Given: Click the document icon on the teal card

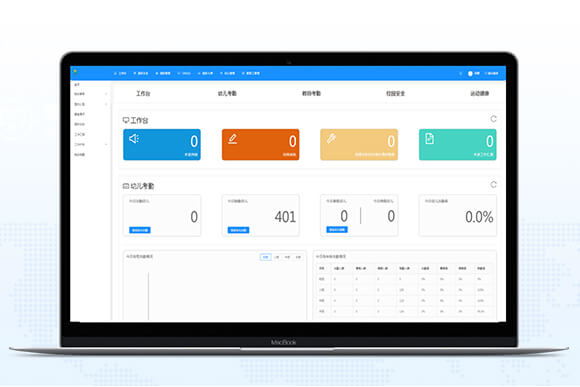Looking at the screenshot, I should 429,138.
